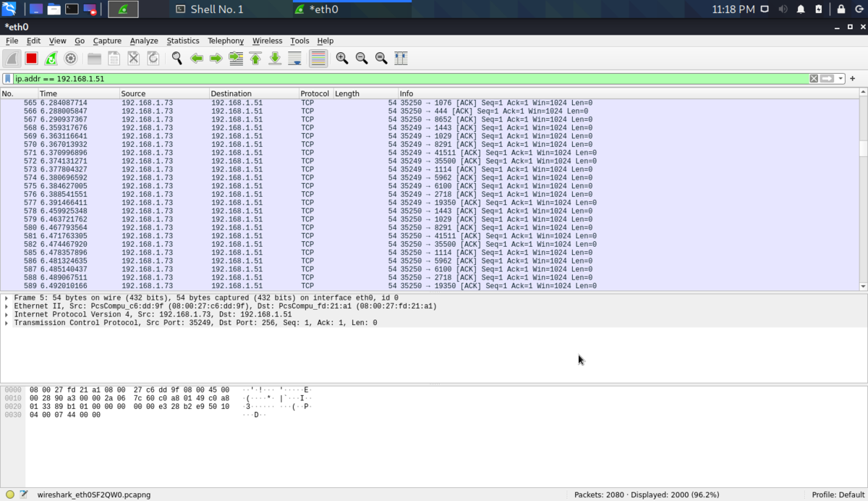Close the capture file icon
868x501 pixels.
pyautogui.click(x=133, y=59)
